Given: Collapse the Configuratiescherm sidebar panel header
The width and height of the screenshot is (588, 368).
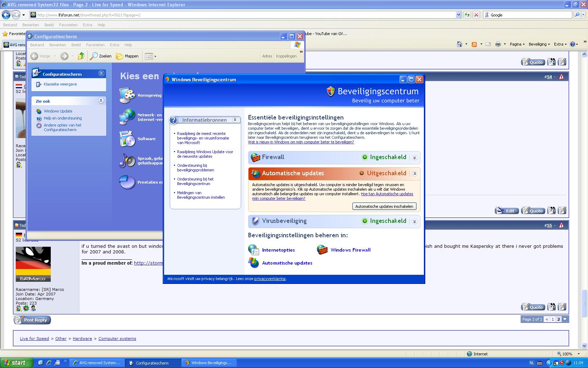Looking at the screenshot, I should pos(101,73).
